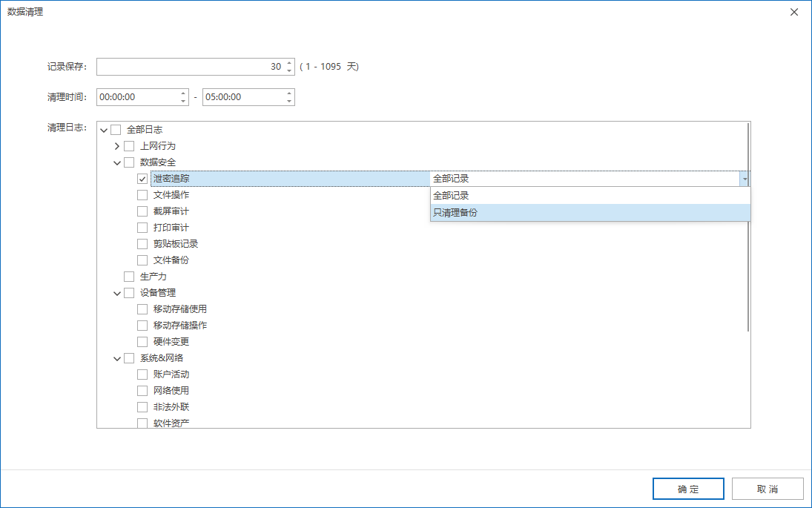Click 确定 to confirm settings
This screenshot has height=508, width=812.
tap(688, 489)
